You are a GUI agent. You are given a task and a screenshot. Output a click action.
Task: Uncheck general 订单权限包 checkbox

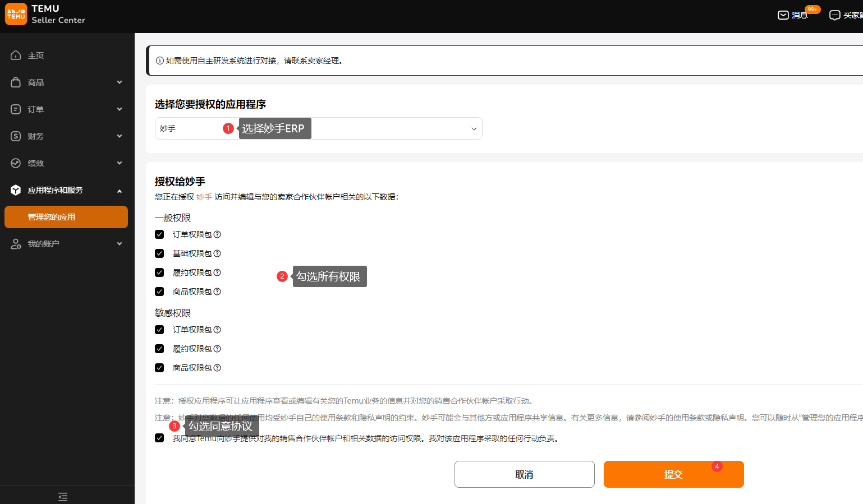tap(159, 234)
